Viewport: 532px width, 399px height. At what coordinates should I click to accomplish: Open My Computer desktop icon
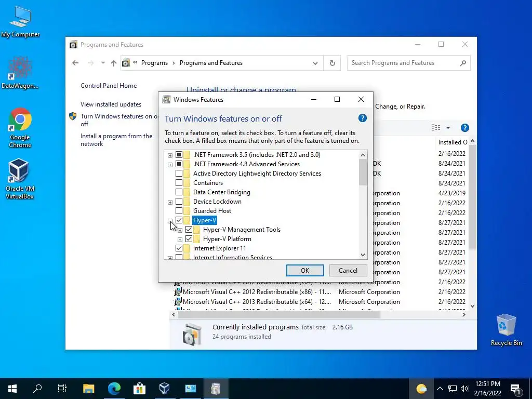pos(20,21)
